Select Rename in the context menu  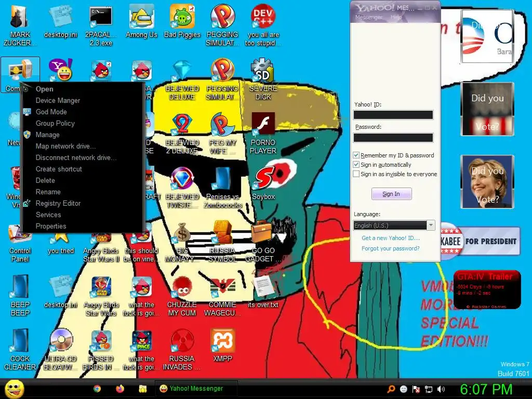tap(82, 192)
